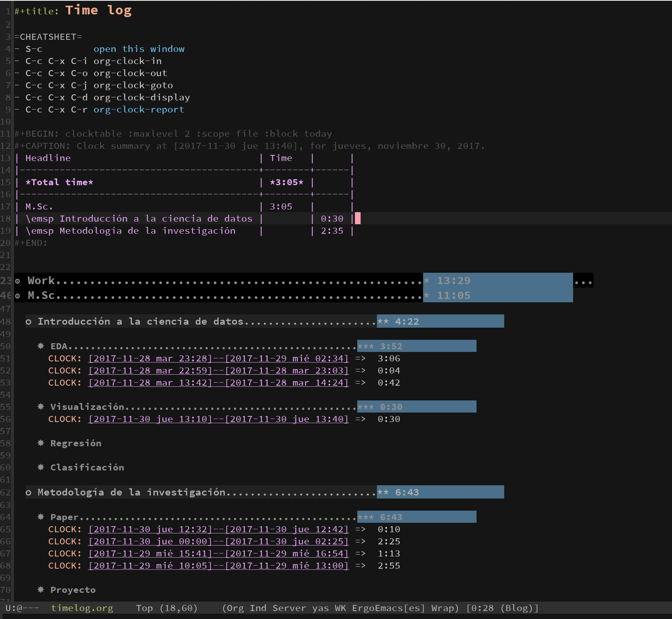The height and width of the screenshot is (619, 672).
Task: Click the BEGIN clocktable line
Action: pyautogui.click(x=173, y=134)
